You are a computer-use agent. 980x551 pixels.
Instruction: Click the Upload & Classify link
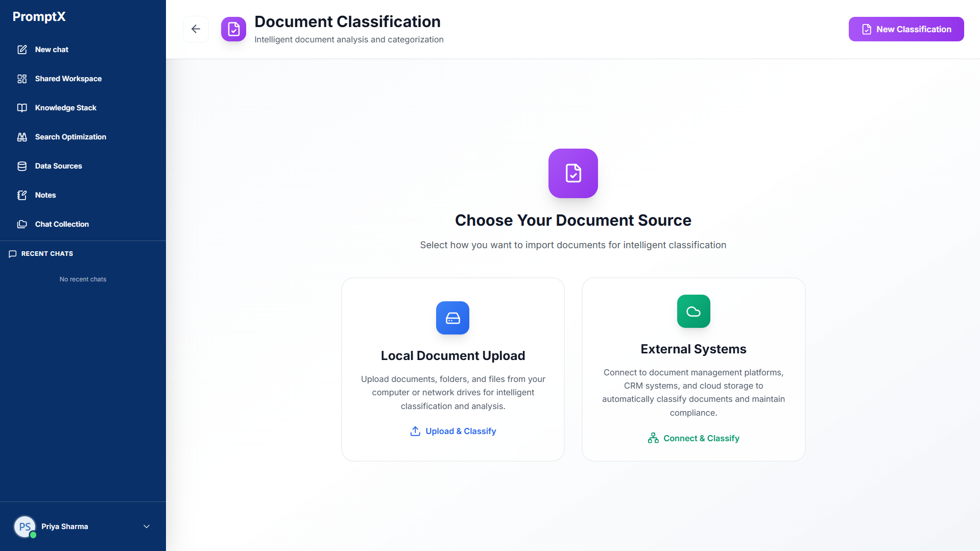click(x=453, y=431)
